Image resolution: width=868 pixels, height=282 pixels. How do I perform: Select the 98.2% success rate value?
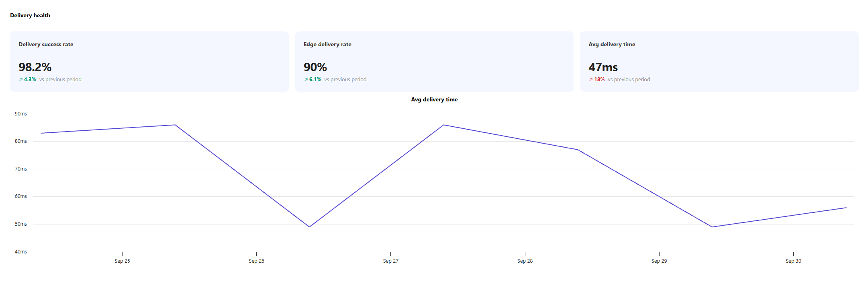pyautogui.click(x=35, y=67)
